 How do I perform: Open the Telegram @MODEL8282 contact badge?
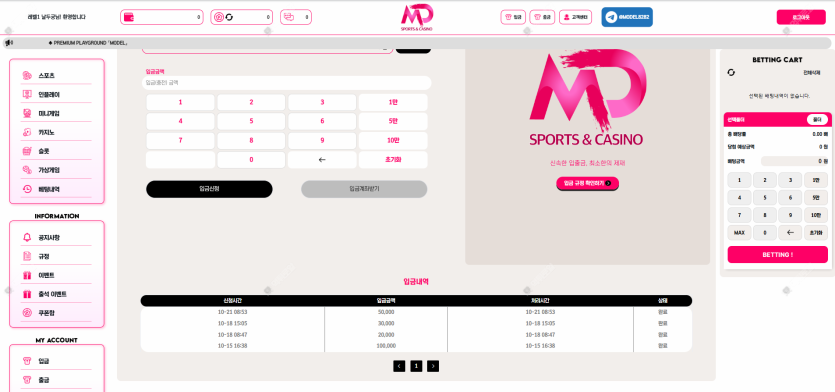[627, 17]
